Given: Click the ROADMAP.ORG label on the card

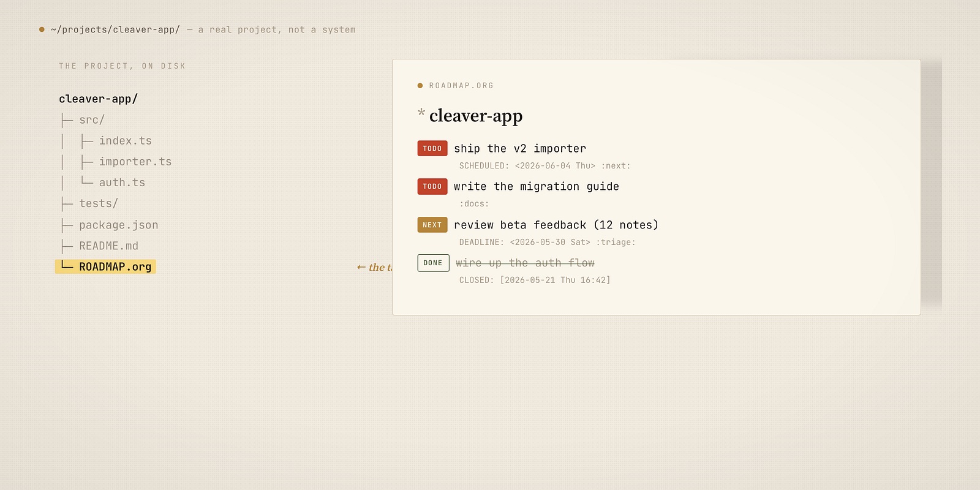Looking at the screenshot, I should point(461,86).
